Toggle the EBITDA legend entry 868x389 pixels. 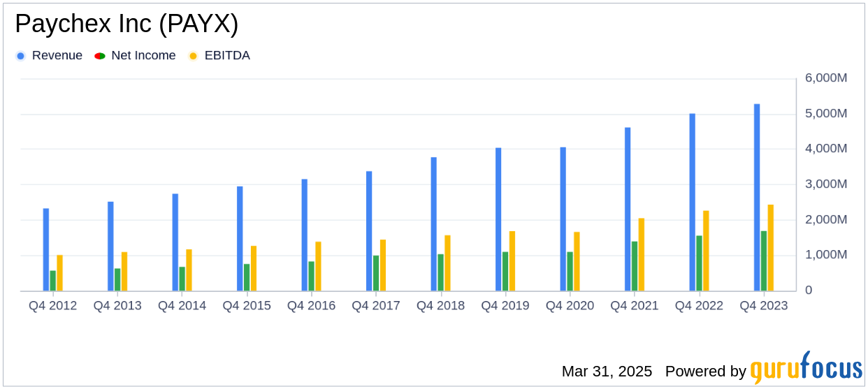[x=219, y=56]
